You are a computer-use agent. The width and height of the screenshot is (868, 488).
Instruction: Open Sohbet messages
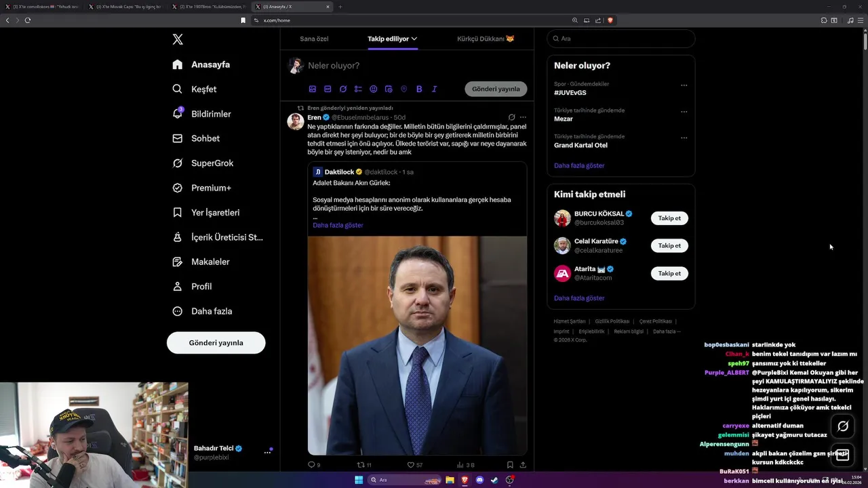pyautogui.click(x=195, y=138)
